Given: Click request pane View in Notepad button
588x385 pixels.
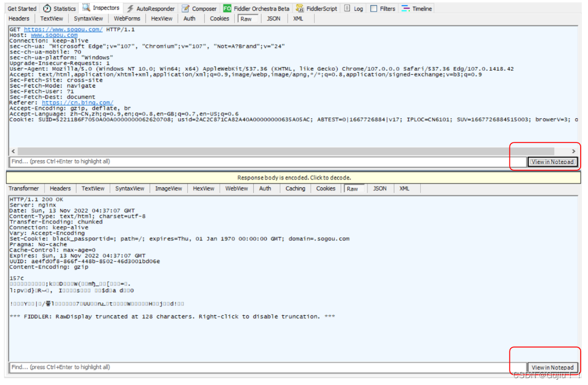Looking at the screenshot, I should point(552,162).
